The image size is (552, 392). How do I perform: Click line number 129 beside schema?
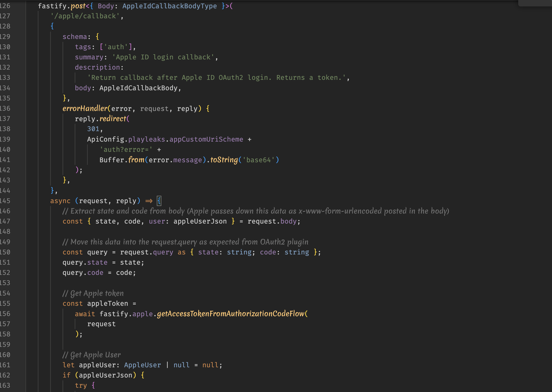pyautogui.click(x=5, y=37)
